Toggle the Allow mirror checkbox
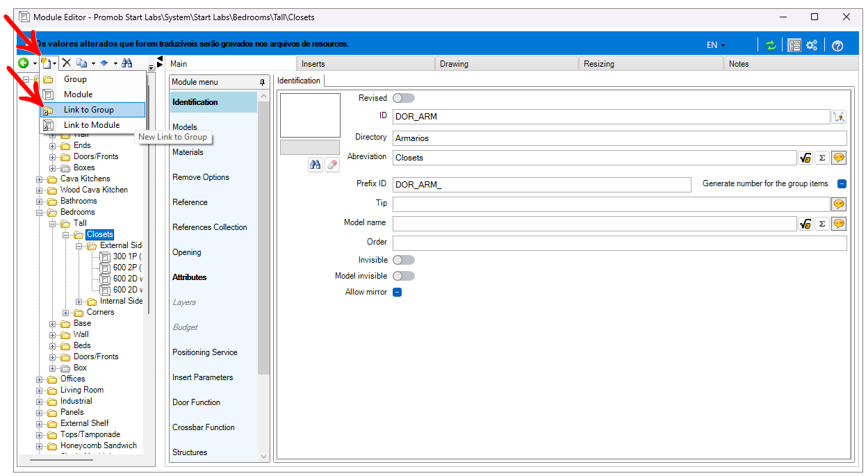The height and width of the screenshot is (476, 868). click(x=398, y=293)
